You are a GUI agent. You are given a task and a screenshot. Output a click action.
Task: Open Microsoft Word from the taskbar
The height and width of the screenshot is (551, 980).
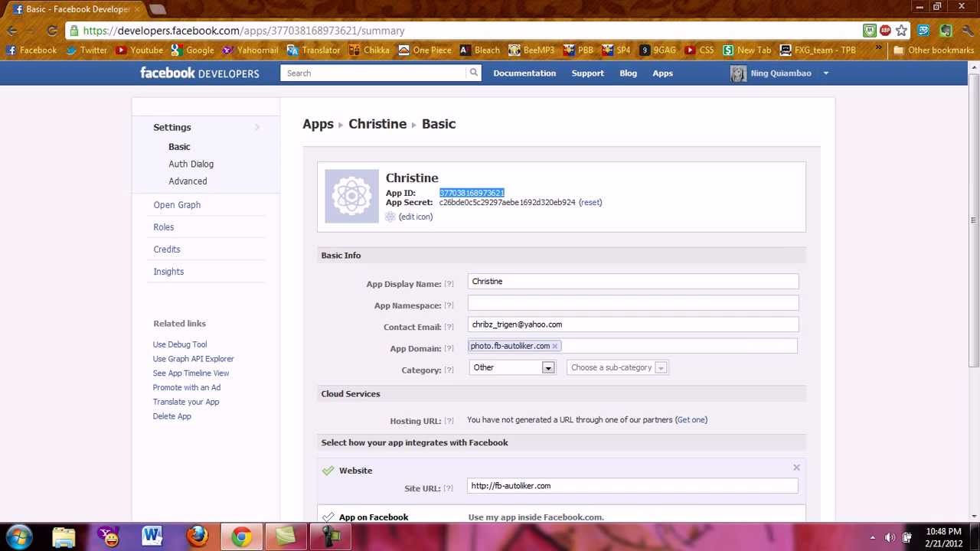[x=152, y=536]
